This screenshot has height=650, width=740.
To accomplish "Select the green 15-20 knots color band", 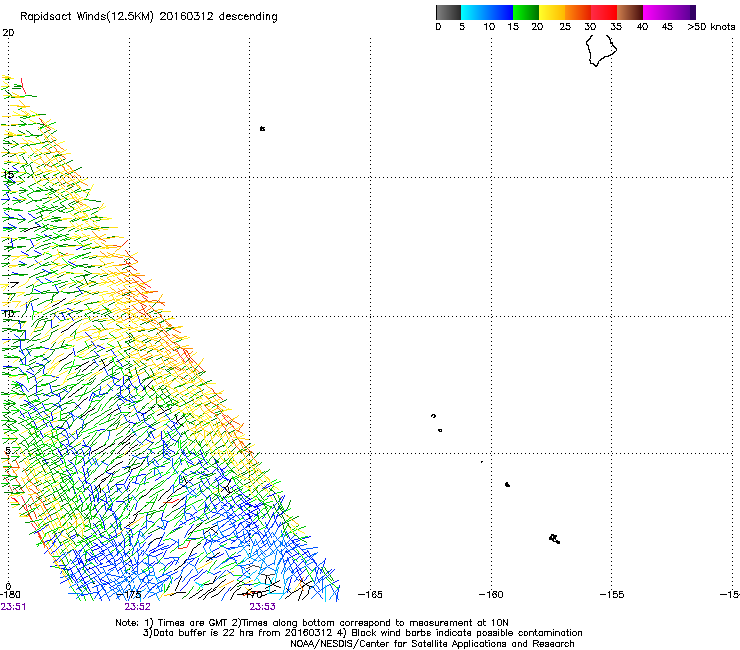I will [x=526, y=12].
